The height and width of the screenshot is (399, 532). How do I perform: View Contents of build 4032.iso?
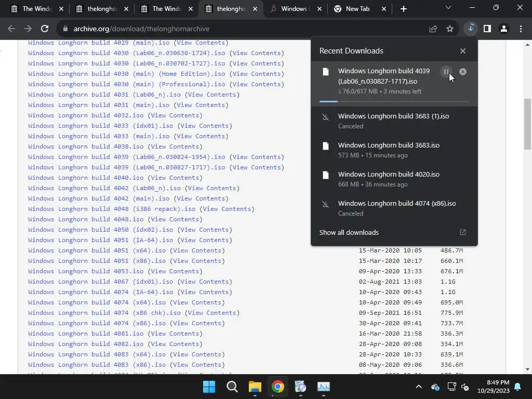click(x=175, y=116)
